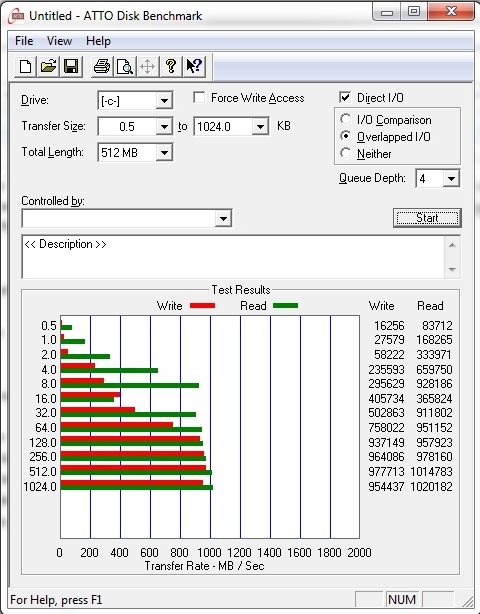Click the green read bar for 1024.0
Viewport: 480px width, 614px height.
[x=137, y=488]
